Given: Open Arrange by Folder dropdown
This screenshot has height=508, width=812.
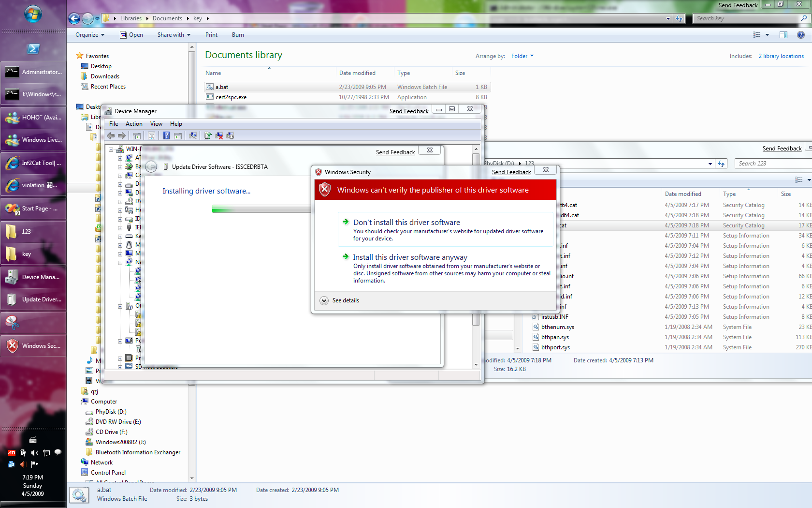Looking at the screenshot, I should tap(522, 56).
